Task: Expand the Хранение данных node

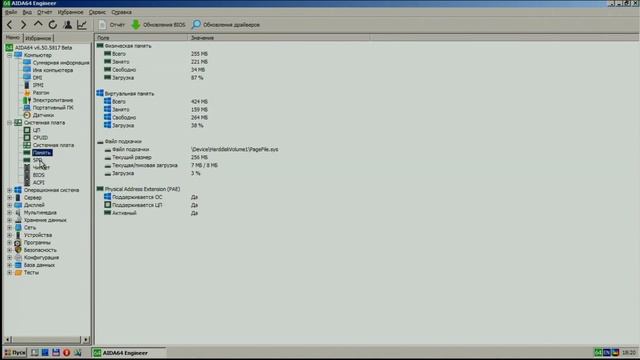Action: 9,220
